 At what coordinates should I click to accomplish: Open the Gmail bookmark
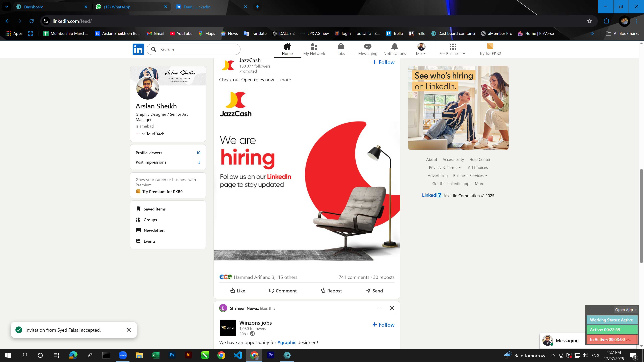(155, 34)
